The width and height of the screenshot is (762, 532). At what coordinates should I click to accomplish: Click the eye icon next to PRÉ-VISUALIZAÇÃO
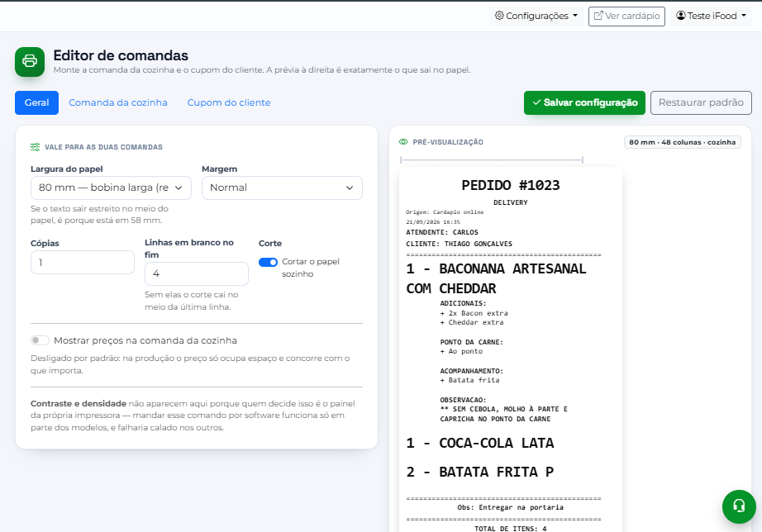tap(403, 142)
